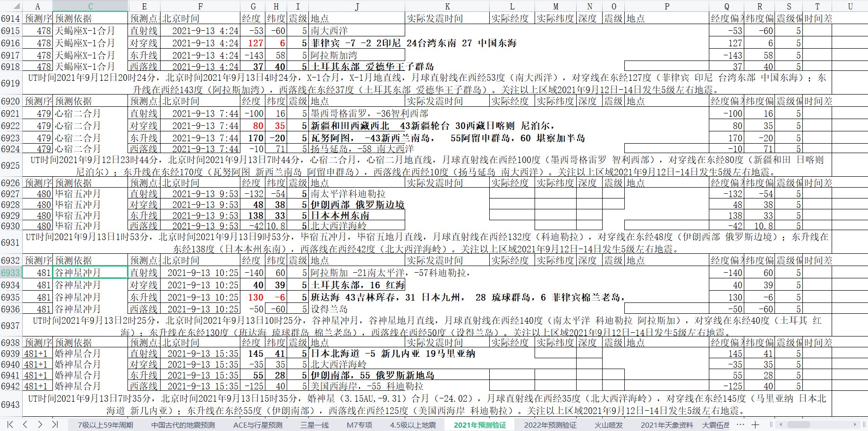Open the ACE与行星预测 sheet tab
Image resolution: width=868 pixels, height=431 pixels.
258,425
